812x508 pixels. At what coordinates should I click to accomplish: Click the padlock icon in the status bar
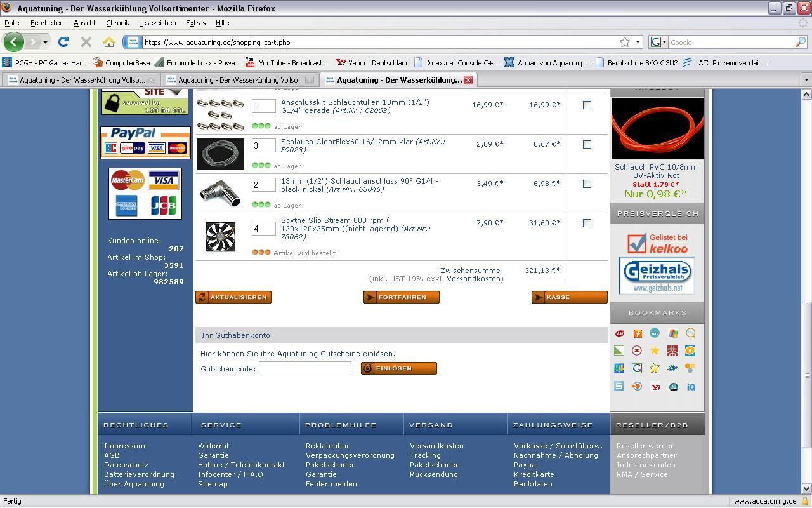(x=804, y=501)
